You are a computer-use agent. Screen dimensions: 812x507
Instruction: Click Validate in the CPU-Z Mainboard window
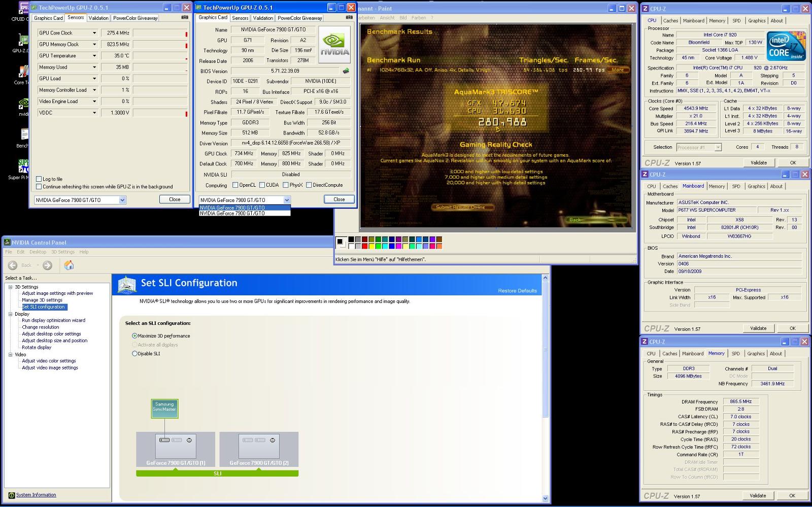(758, 328)
